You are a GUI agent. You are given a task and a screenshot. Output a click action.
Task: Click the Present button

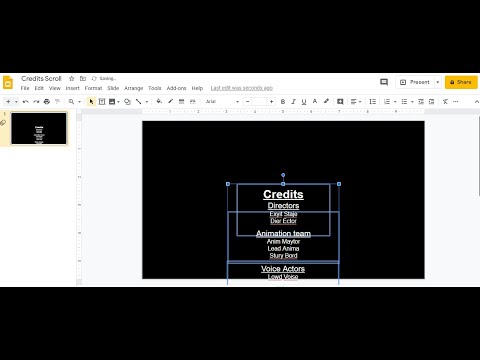(x=415, y=82)
